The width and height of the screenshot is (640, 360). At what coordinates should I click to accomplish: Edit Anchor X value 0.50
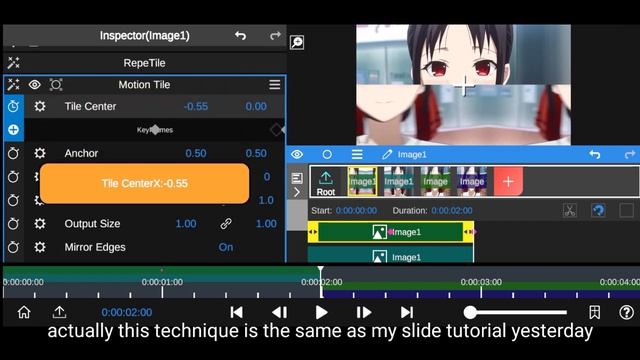[196, 153]
